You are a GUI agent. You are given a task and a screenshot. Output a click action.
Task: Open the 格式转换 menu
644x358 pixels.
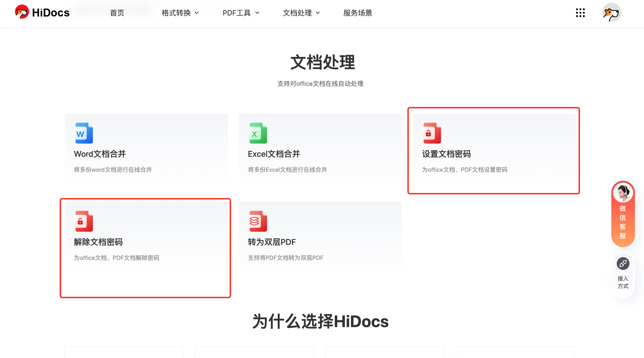[176, 13]
